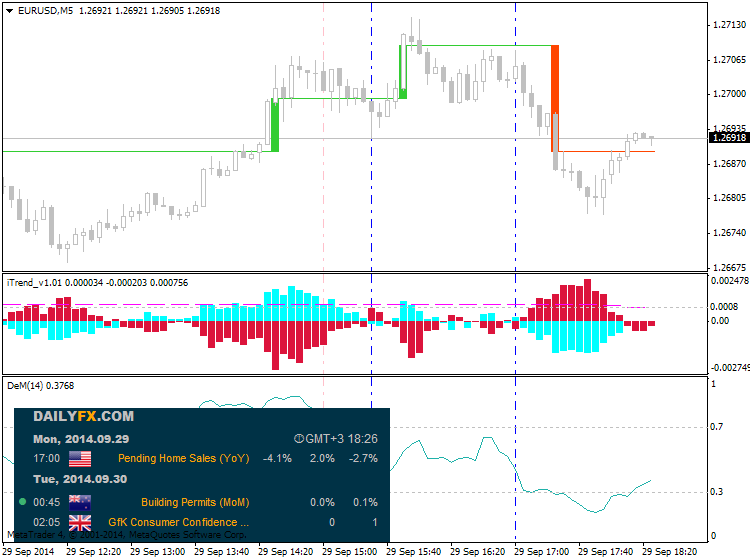Select the Mon, 2014.09.29 date heading
750x560 pixels.
tap(81, 439)
